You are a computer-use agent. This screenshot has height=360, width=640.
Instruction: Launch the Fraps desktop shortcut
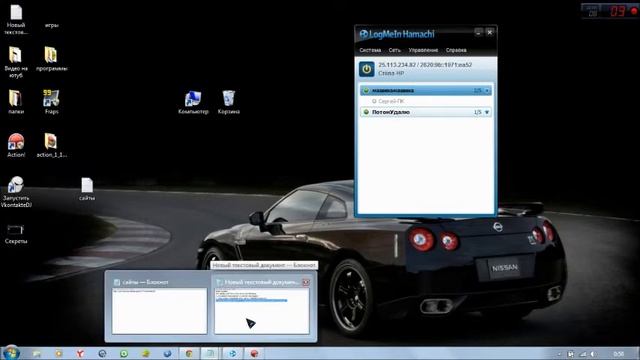pos(51,102)
